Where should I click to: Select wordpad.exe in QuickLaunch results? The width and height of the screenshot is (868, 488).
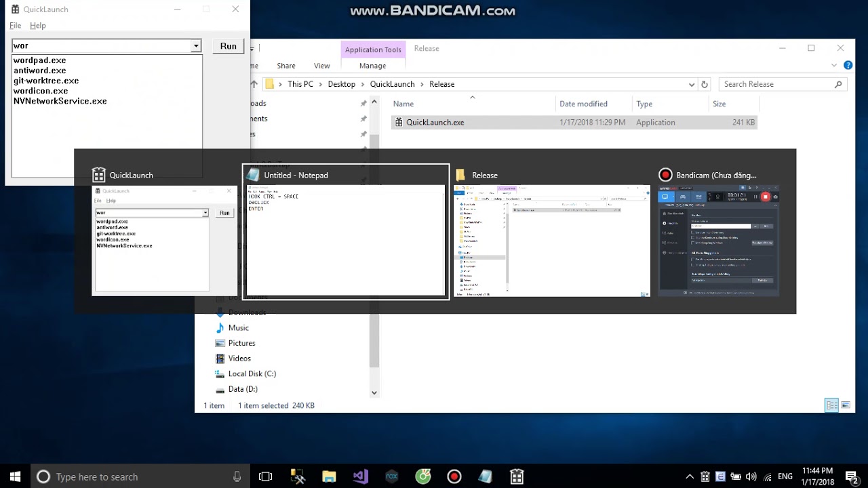coord(40,60)
